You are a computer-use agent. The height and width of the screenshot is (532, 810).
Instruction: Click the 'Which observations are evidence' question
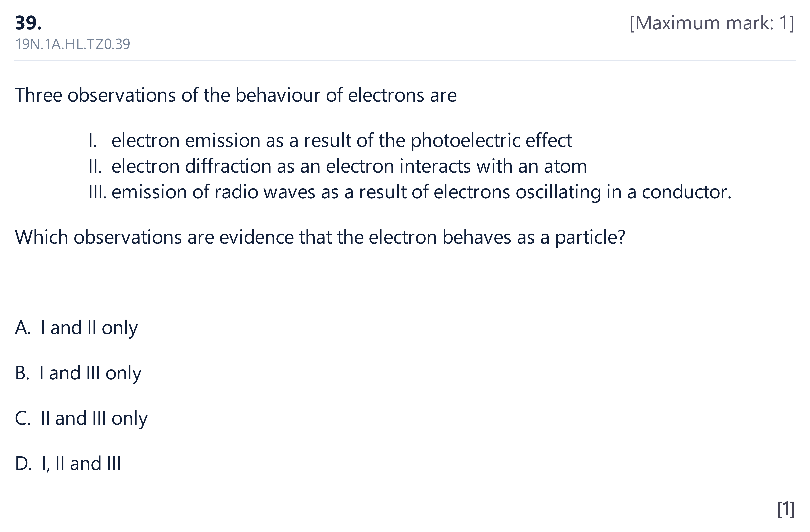point(320,237)
